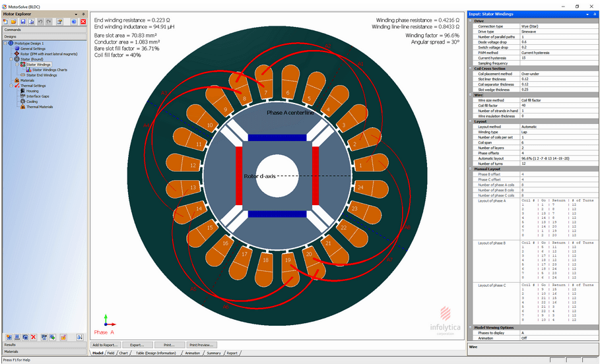Click the Open folder icon in toolbar
Viewport: 600px width, 364px height.
coord(14,22)
